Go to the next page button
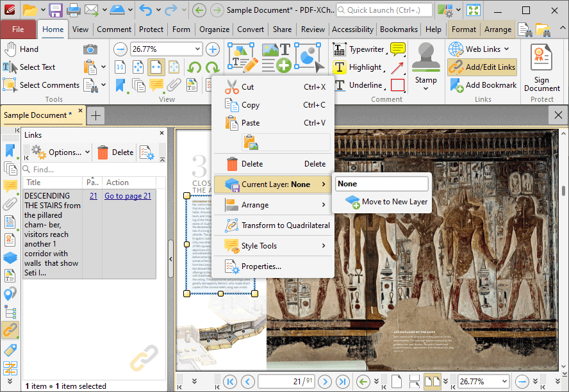This screenshot has height=392, width=569. (x=325, y=382)
